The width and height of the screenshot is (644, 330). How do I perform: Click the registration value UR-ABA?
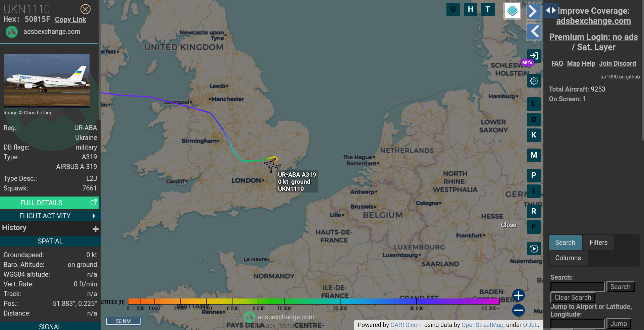(x=86, y=128)
